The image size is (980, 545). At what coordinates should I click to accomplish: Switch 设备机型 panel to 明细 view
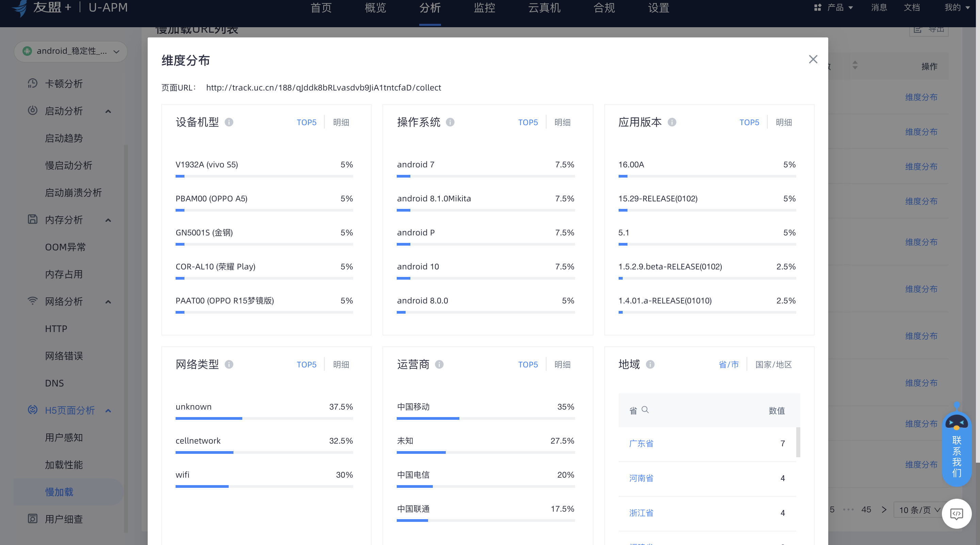(x=341, y=122)
